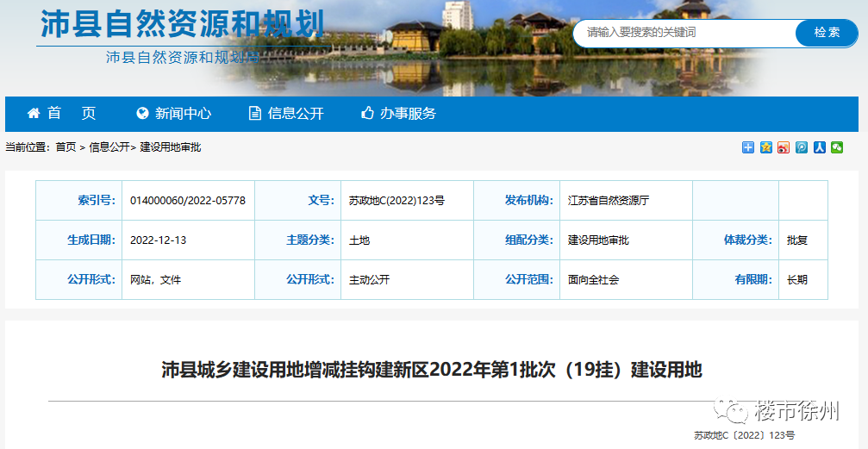Viewport: 868px width, 449px height.
Task: Click the thumbs-up icon beside 办事服务
Action: coord(367,114)
